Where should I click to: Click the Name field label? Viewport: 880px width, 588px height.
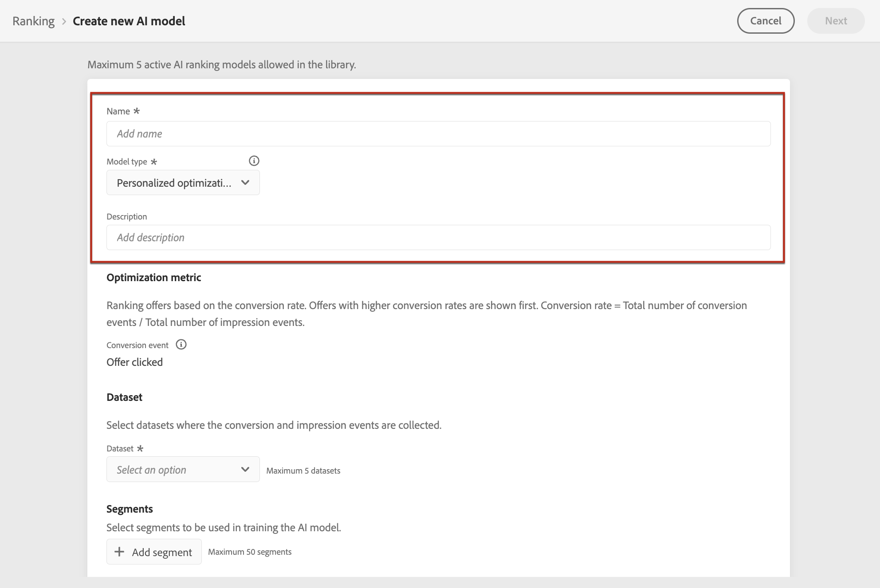point(118,111)
